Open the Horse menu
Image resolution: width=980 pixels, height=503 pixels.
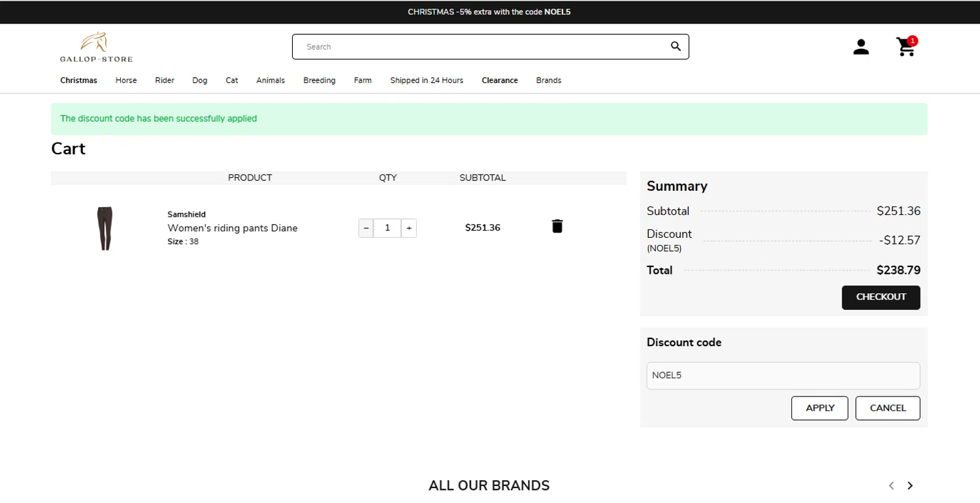(x=126, y=80)
